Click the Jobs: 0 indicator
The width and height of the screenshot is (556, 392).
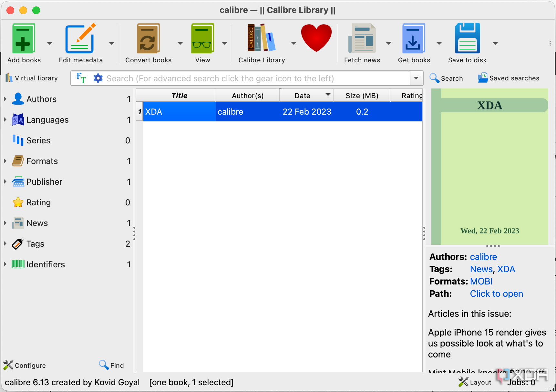(521, 382)
